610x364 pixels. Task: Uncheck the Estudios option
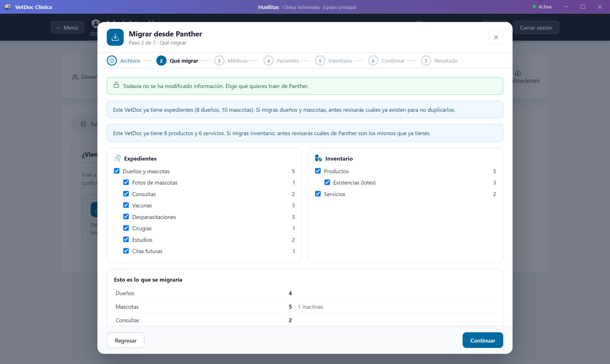[126, 240]
